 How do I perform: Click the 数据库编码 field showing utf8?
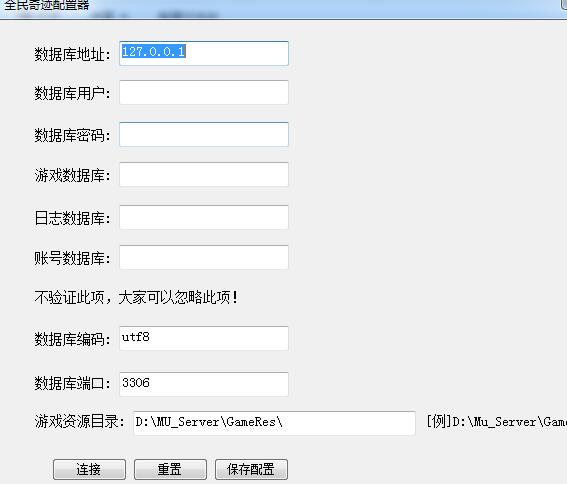pos(204,338)
